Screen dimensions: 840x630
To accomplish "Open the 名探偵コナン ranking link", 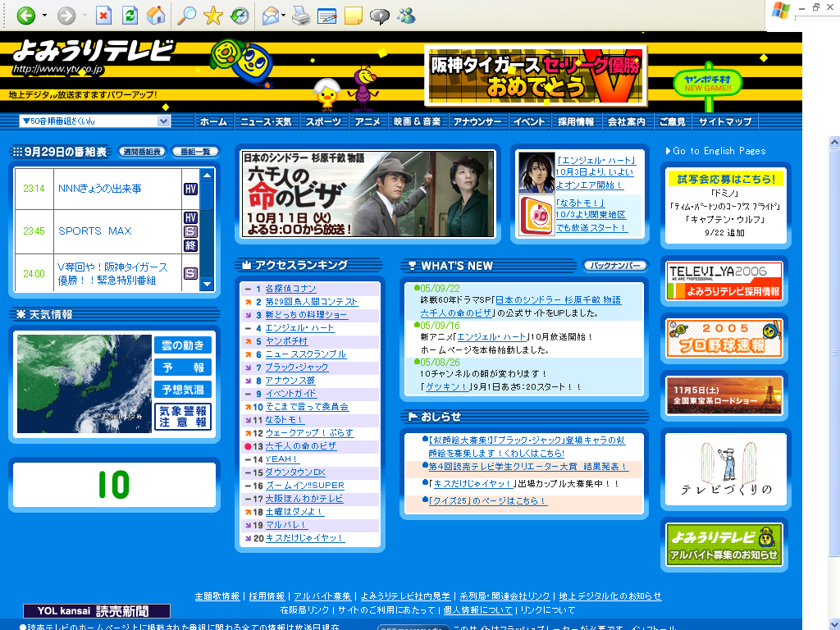I will pyautogui.click(x=290, y=289).
